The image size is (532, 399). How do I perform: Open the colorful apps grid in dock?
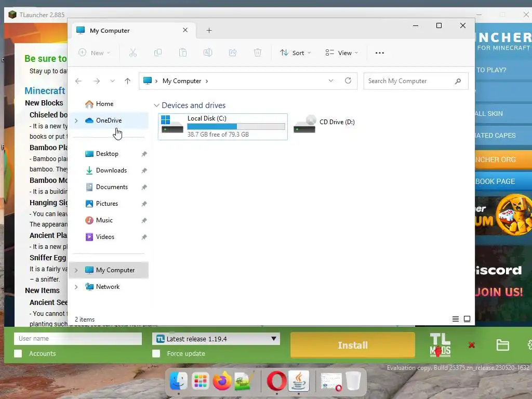pyautogui.click(x=200, y=381)
